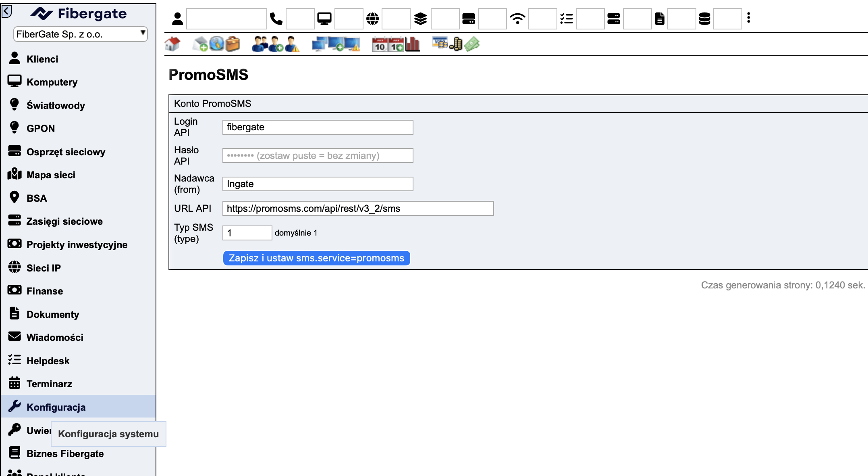The width and height of the screenshot is (868, 476).
Task: Click the field next to the globe icon
Action: (x=396, y=19)
